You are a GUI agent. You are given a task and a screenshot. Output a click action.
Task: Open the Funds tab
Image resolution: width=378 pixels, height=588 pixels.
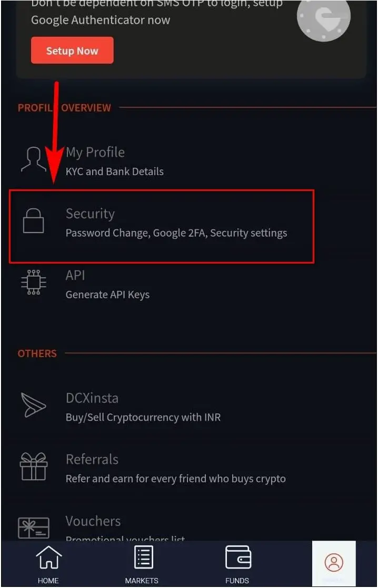click(237, 565)
